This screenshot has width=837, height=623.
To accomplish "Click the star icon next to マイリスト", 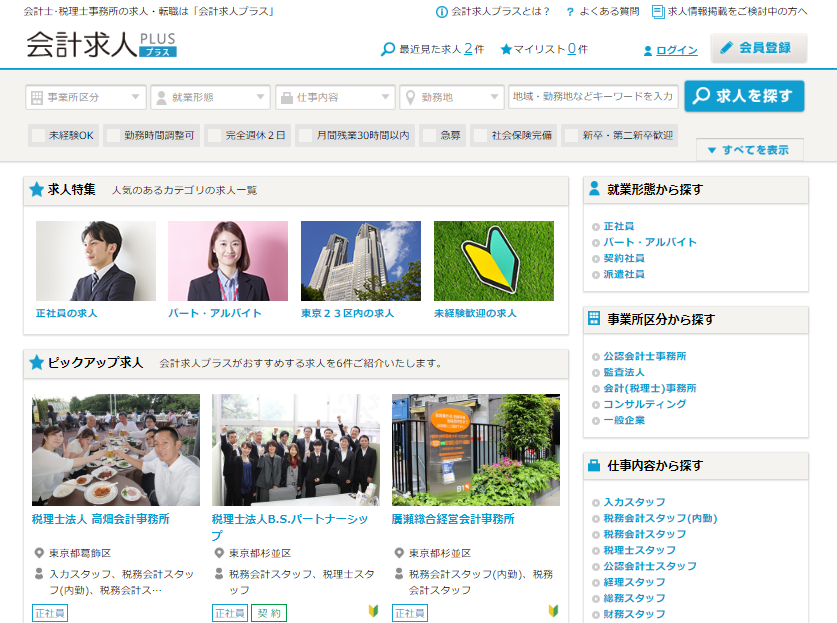I will [506, 49].
